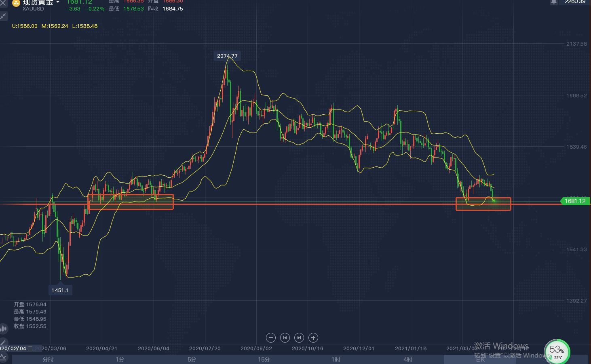Click the 1541.33 price axis label
Image resolution: width=591 pixels, height=364 pixels.
click(576, 250)
